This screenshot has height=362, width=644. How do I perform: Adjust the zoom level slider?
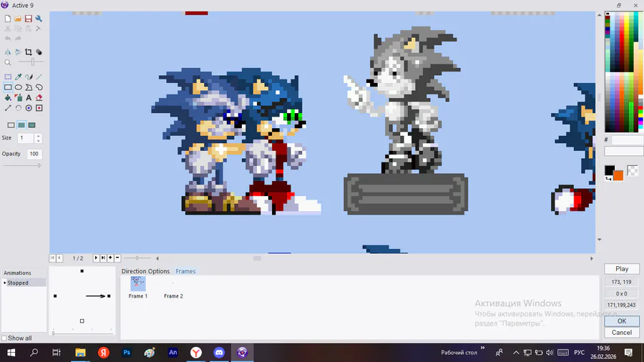(33, 62)
